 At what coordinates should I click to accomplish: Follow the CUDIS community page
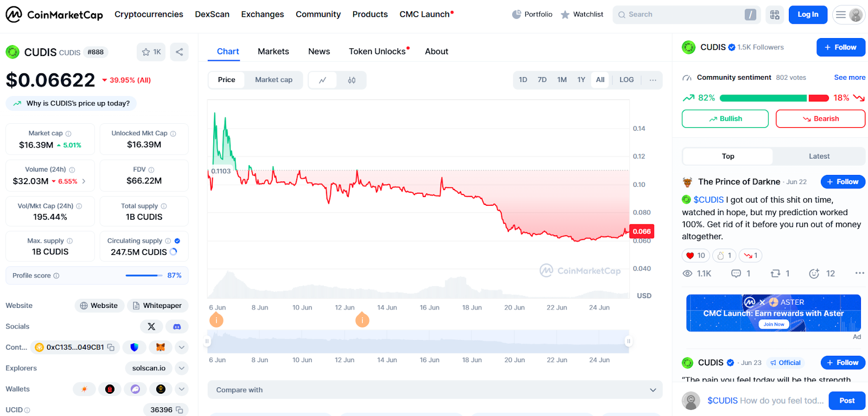pos(841,47)
